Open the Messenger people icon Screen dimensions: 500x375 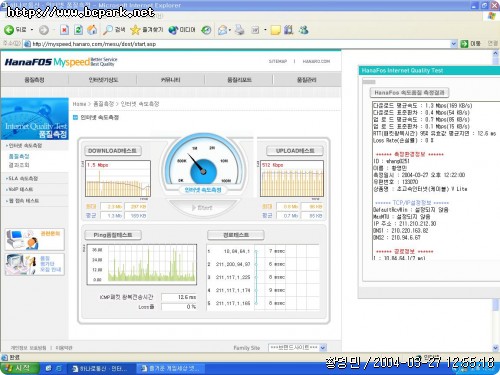tap(303, 30)
